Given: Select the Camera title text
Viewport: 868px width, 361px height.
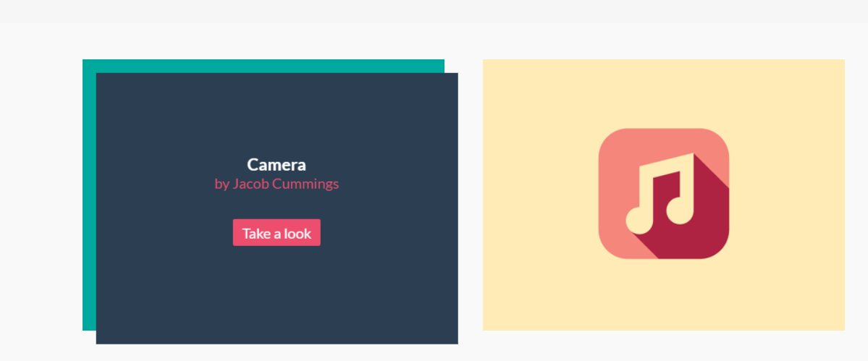Looking at the screenshot, I should [277, 165].
